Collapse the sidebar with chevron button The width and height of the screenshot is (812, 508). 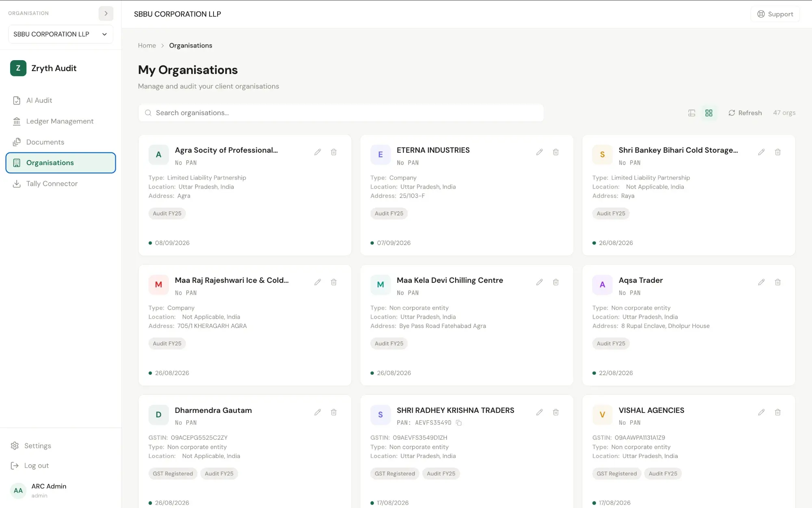[106, 13]
